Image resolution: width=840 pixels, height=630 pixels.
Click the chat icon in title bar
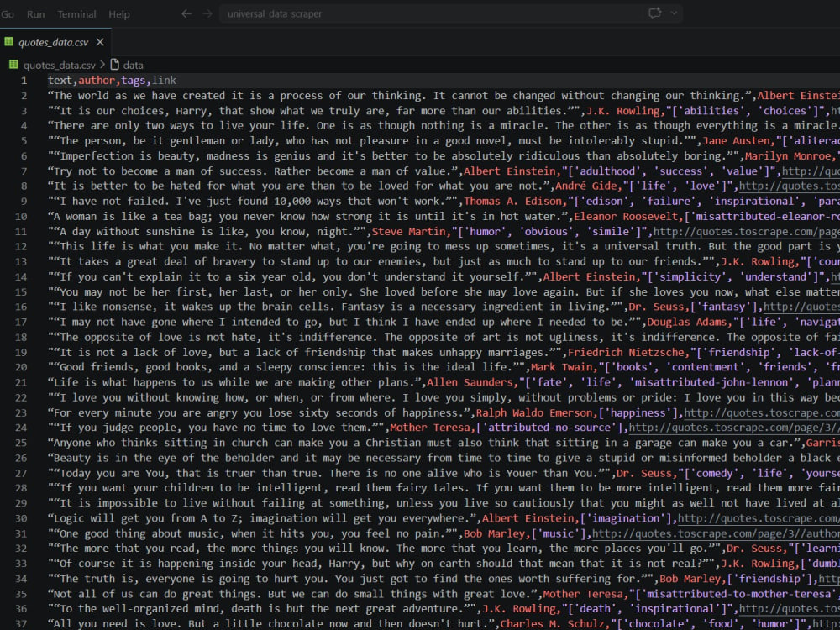(x=654, y=13)
